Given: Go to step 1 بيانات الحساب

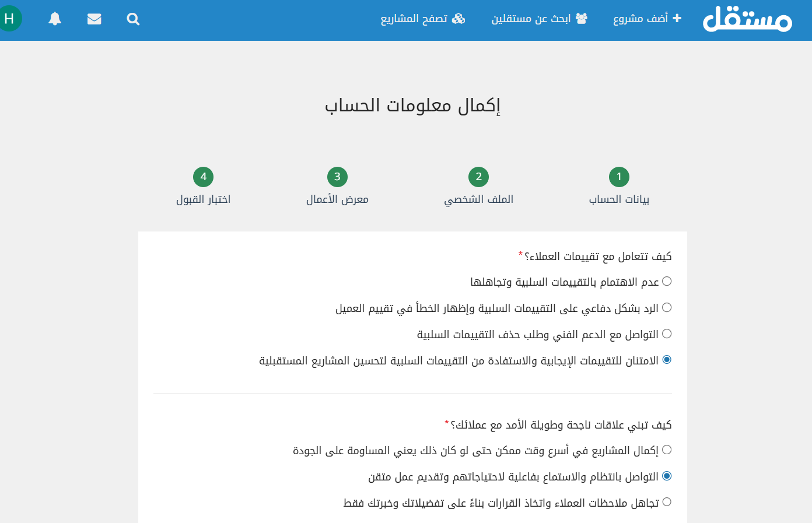Looking at the screenshot, I should [x=619, y=177].
